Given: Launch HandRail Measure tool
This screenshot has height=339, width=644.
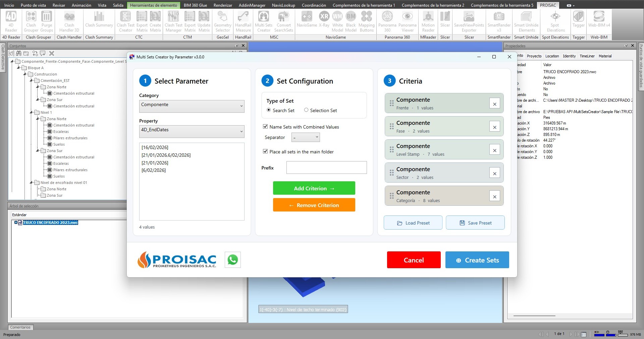Looking at the screenshot, I should [x=243, y=21].
